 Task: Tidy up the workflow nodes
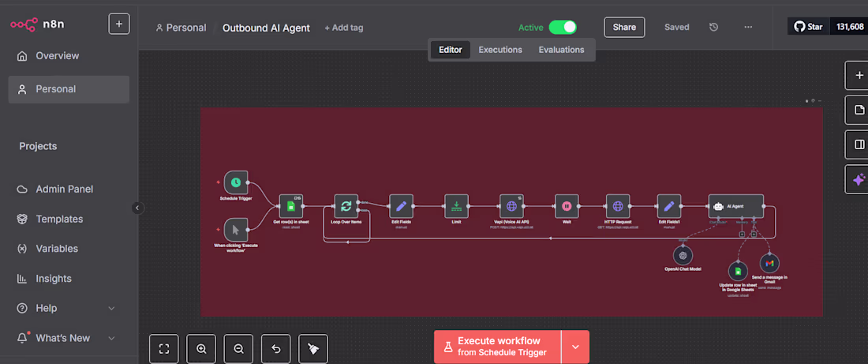313,348
